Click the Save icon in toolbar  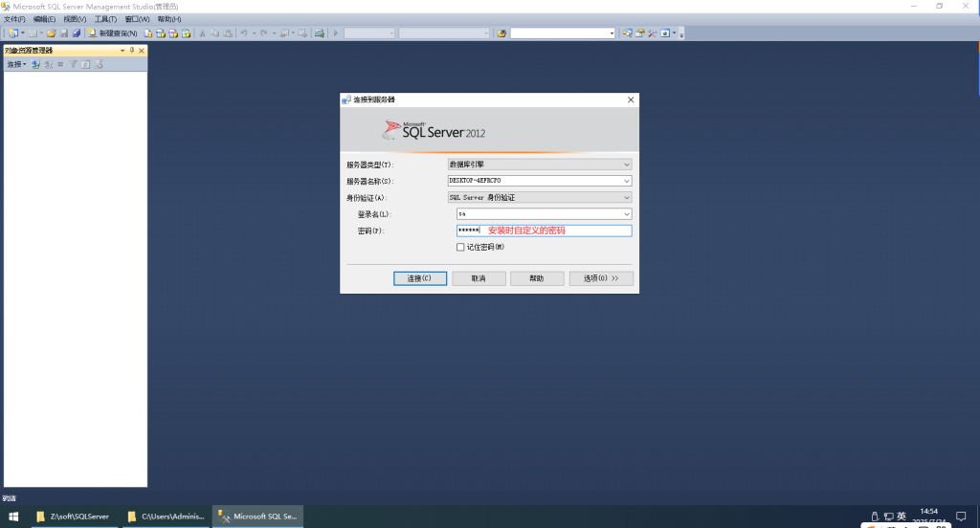tap(64, 33)
